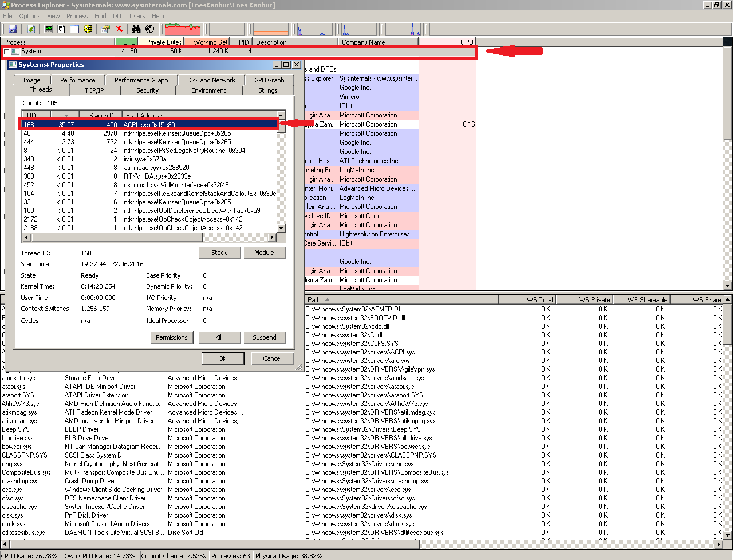733x560 pixels.
Task: Switch to the Performance Graph tab
Action: point(141,80)
